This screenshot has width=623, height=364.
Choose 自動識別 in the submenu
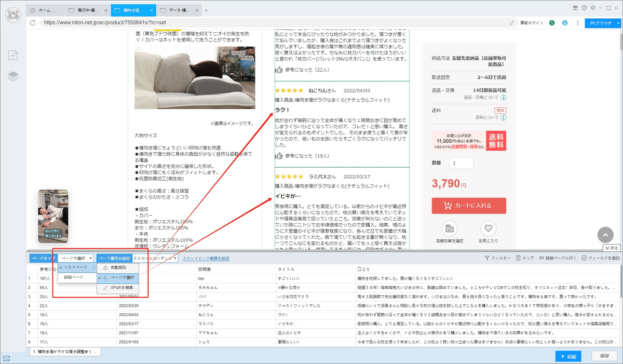click(x=118, y=267)
